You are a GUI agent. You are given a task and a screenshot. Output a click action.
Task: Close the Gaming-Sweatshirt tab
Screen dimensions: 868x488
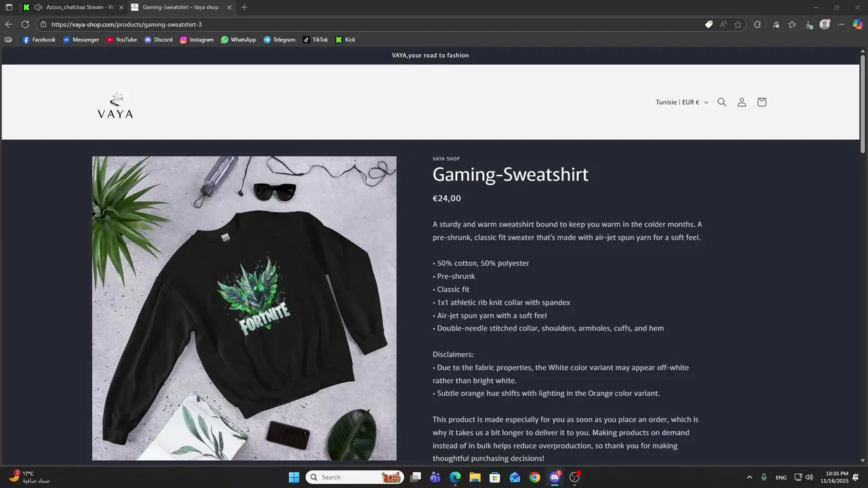[229, 7]
